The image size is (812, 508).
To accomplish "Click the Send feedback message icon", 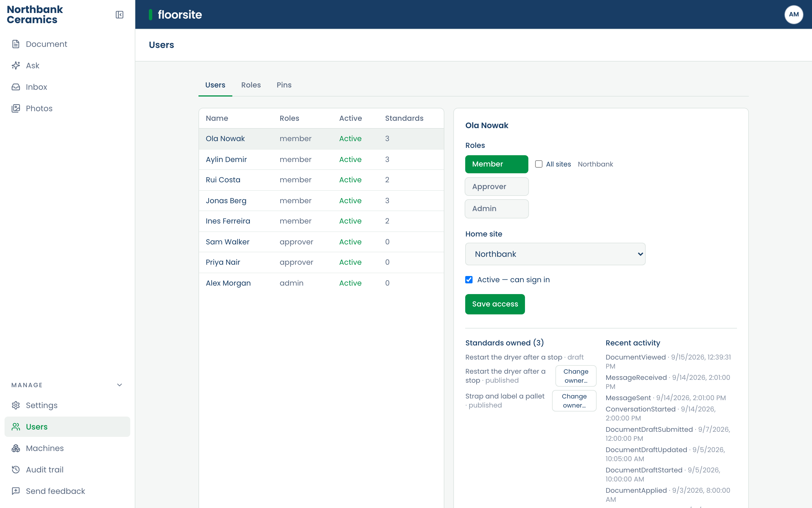I will click(16, 491).
